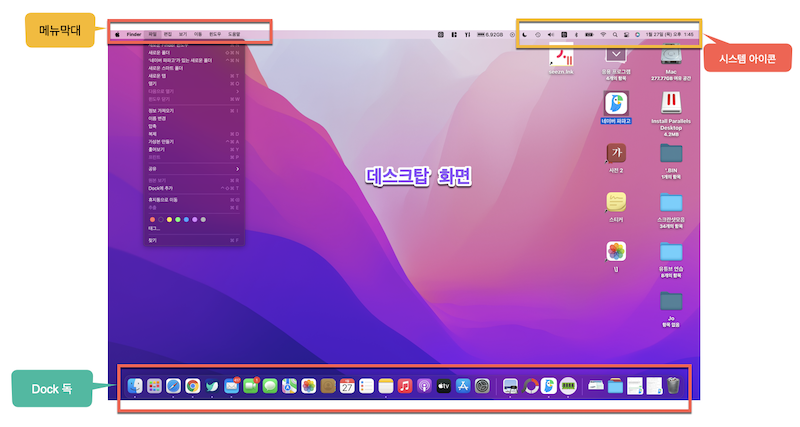The image size is (800, 427).
Task: Open the volume control in menu bar
Action: [551, 35]
